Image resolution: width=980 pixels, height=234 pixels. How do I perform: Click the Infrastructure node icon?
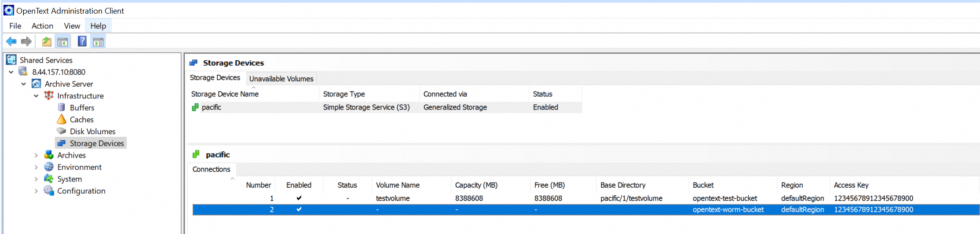pos(49,95)
